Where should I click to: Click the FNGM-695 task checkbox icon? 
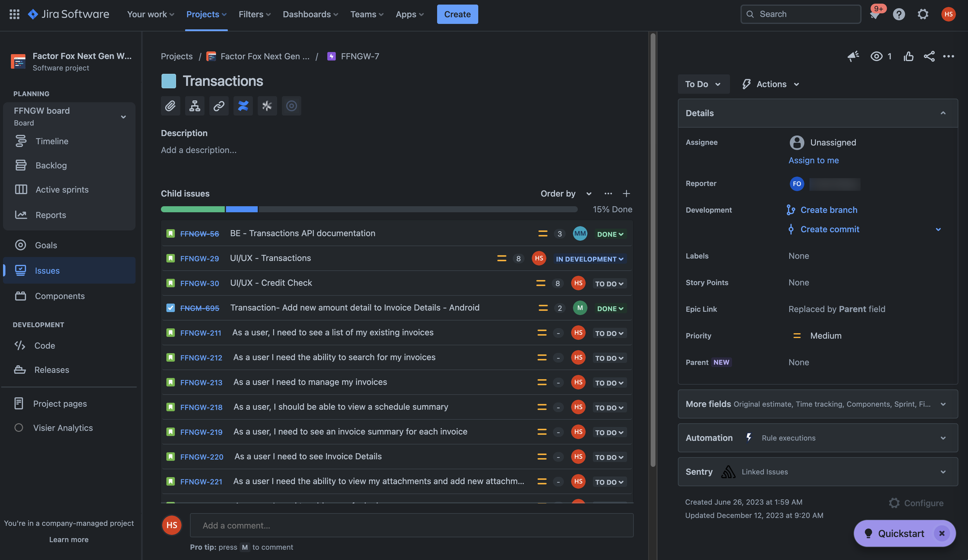pyautogui.click(x=170, y=308)
